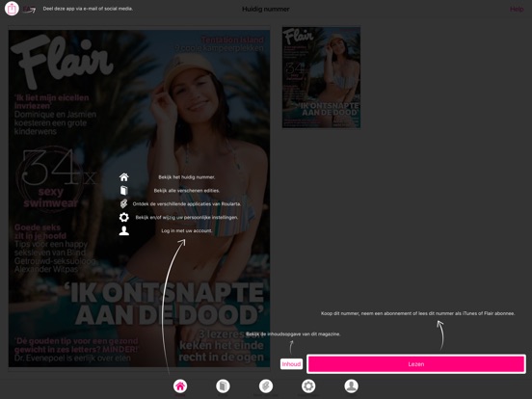The image size is (532, 399).
Task: Click 'Bekijk de inhoudsopgave van dit magazine.' text
Action: (x=293, y=334)
